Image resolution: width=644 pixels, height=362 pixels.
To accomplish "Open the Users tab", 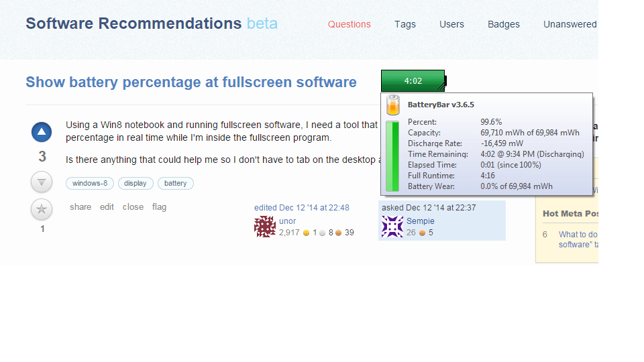I will (x=451, y=24).
